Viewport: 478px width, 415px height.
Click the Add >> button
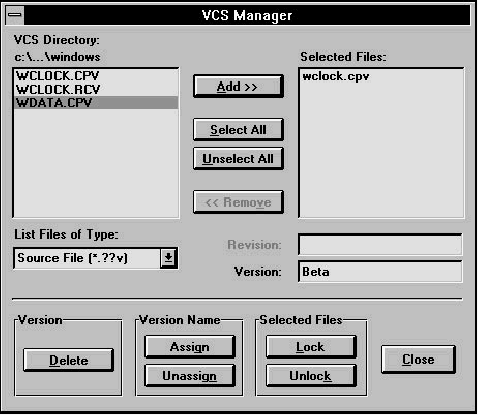[238, 86]
